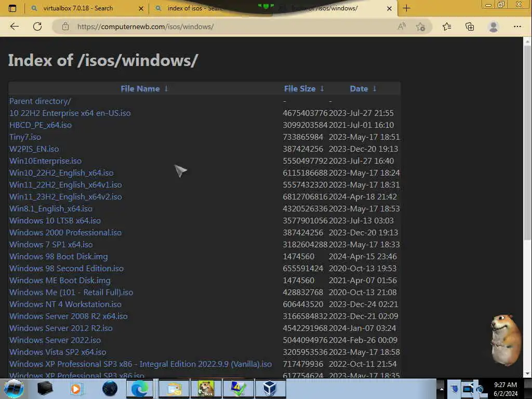Open the Collections icon

[x=470, y=26]
